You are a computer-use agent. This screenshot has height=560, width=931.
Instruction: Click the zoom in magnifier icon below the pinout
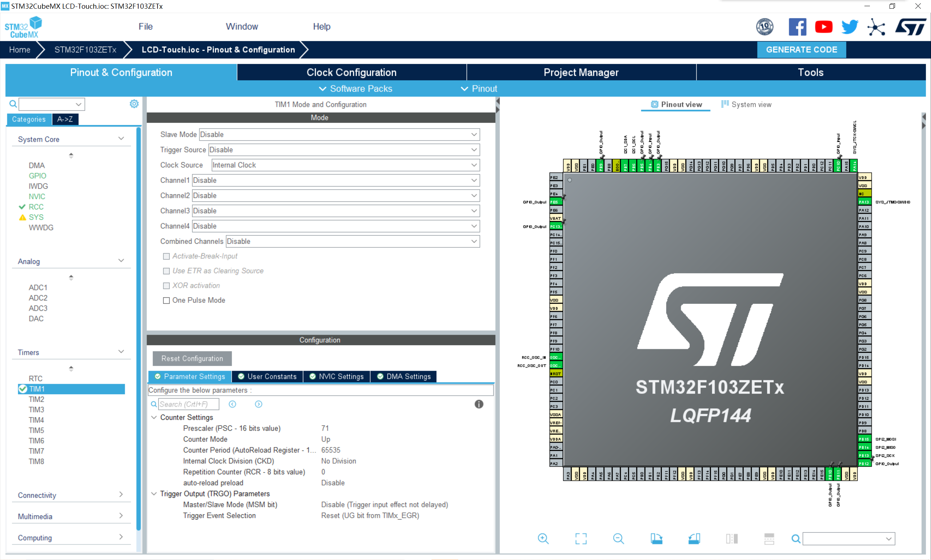(543, 539)
